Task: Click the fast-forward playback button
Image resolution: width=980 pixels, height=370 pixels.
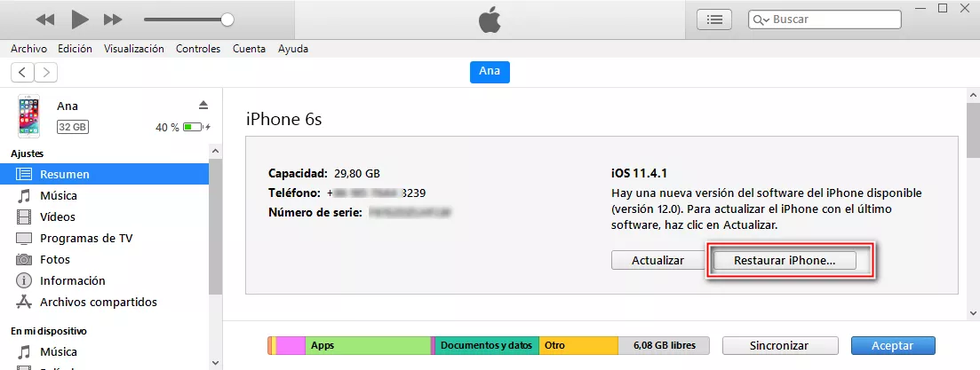Action: (x=113, y=20)
